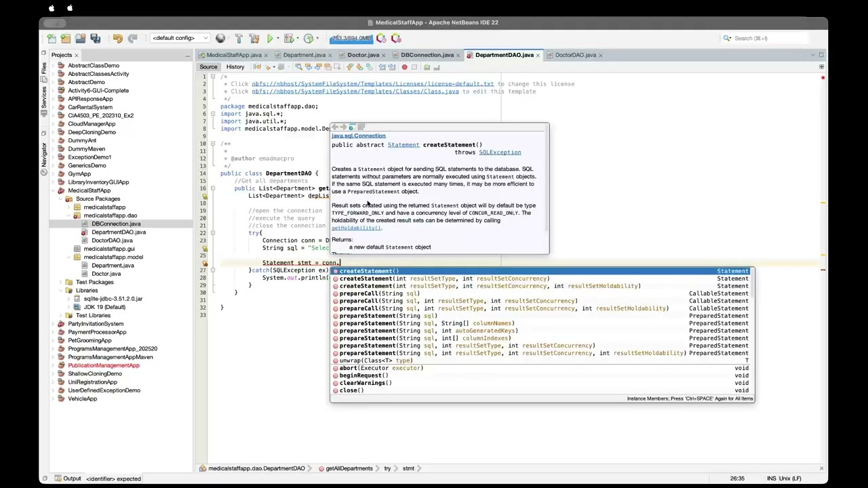
Task: Select the PublicationManagementApp project
Action: point(103,365)
